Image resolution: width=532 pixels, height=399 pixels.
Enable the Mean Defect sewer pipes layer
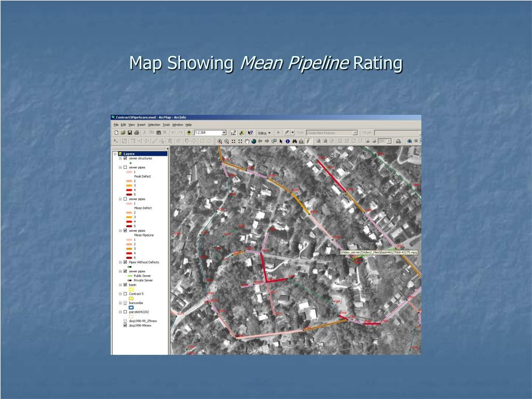point(125,199)
